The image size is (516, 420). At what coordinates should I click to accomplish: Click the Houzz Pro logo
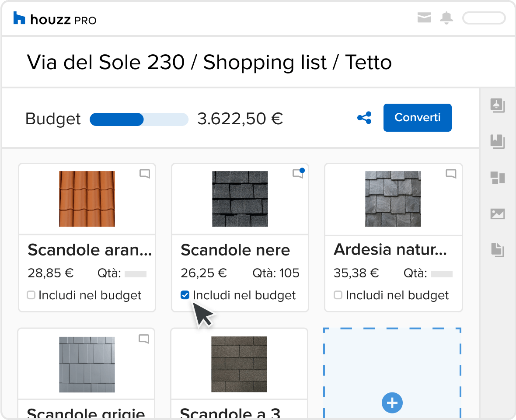point(55,19)
